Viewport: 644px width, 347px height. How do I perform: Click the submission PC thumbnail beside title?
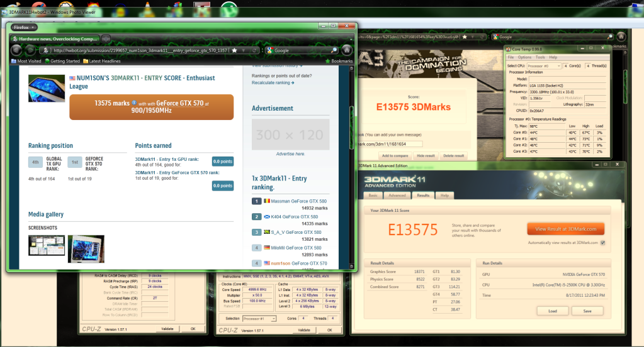[x=47, y=88]
